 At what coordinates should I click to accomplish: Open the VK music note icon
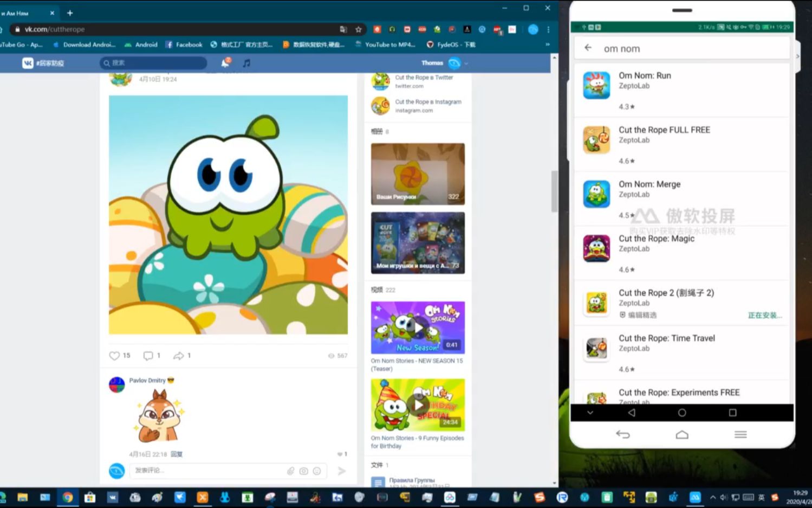[x=246, y=63]
